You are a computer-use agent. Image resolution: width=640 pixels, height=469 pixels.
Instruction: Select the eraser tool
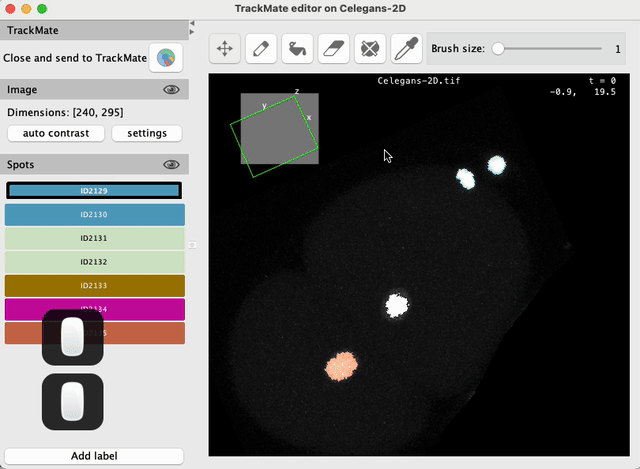333,49
